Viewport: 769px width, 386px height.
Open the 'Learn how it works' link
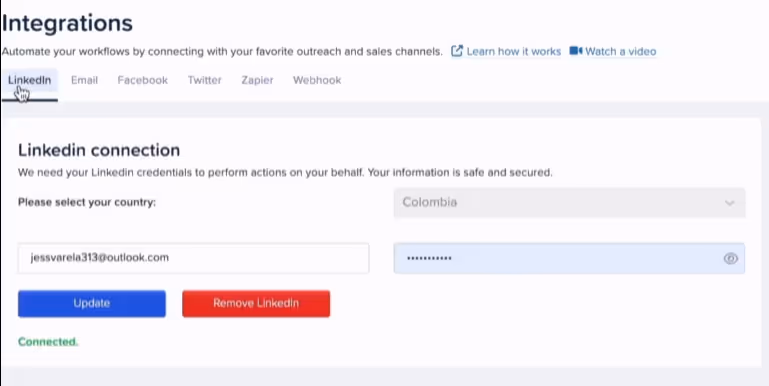[513, 51]
